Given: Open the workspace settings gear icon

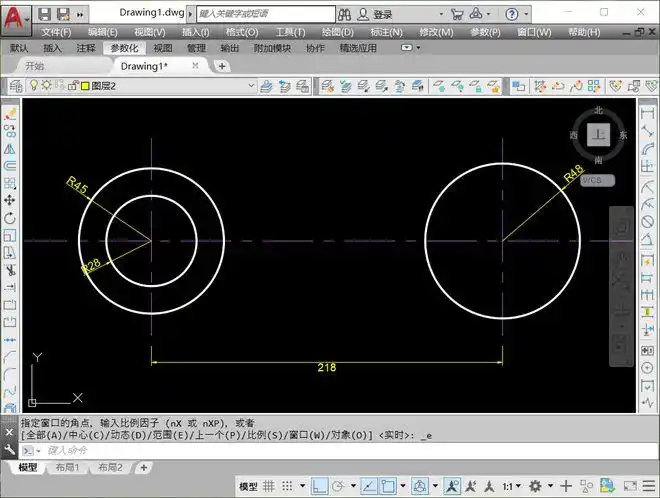Looking at the screenshot, I should tap(535, 485).
